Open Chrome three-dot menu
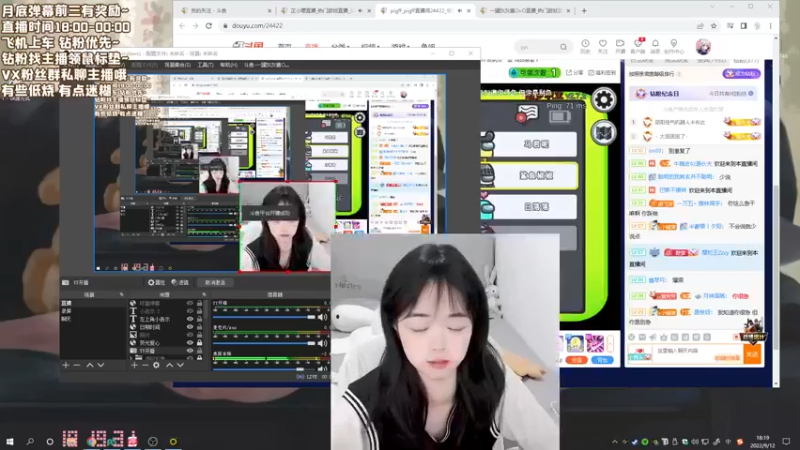The height and width of the screenshot is (450, 800). pyautogui.click(x=770, y=26)
